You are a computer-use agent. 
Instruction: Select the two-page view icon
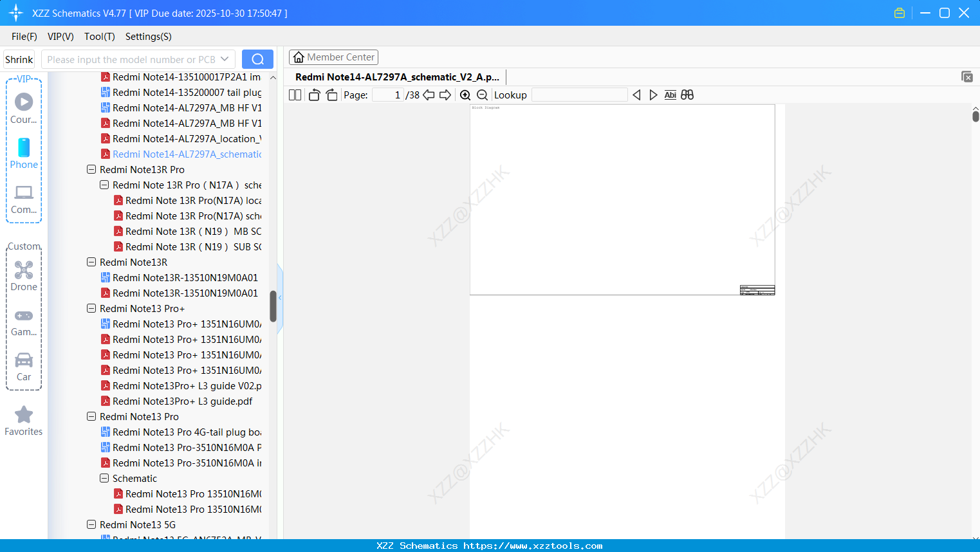coord(295,95)
